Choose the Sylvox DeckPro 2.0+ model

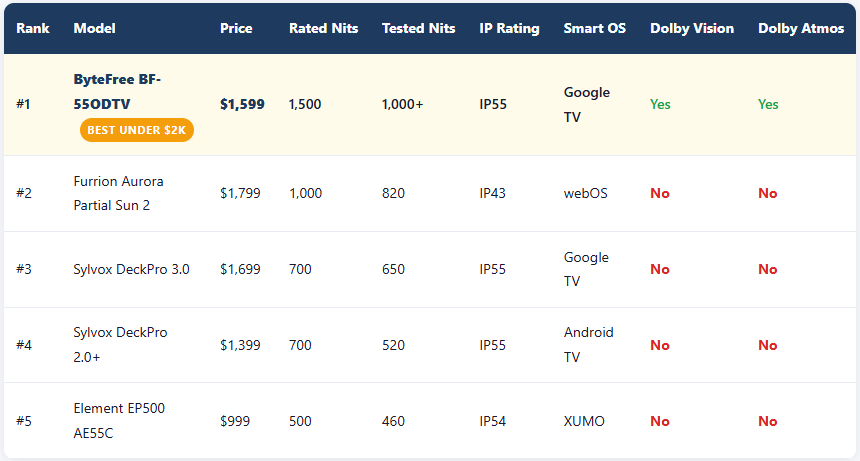(120, 344)
